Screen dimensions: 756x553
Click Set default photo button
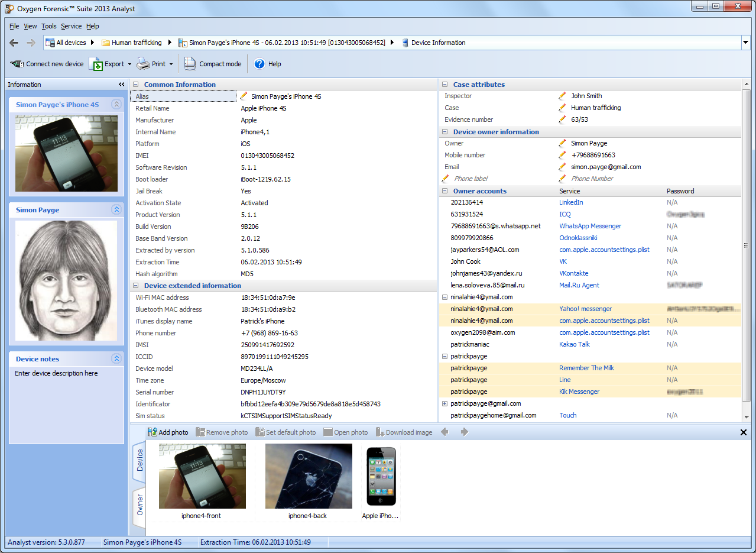click(286, 432)
